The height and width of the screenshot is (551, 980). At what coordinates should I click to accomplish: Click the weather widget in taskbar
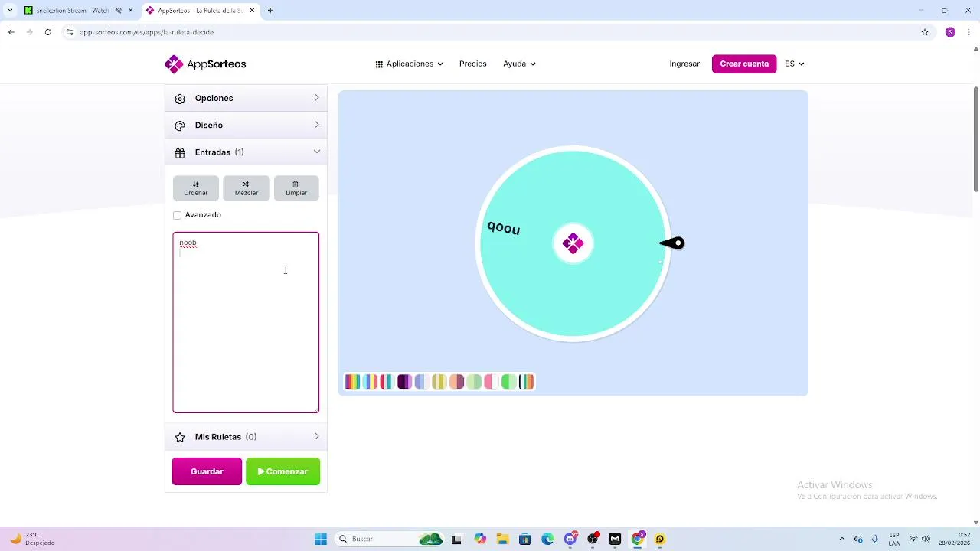[32, 539]
